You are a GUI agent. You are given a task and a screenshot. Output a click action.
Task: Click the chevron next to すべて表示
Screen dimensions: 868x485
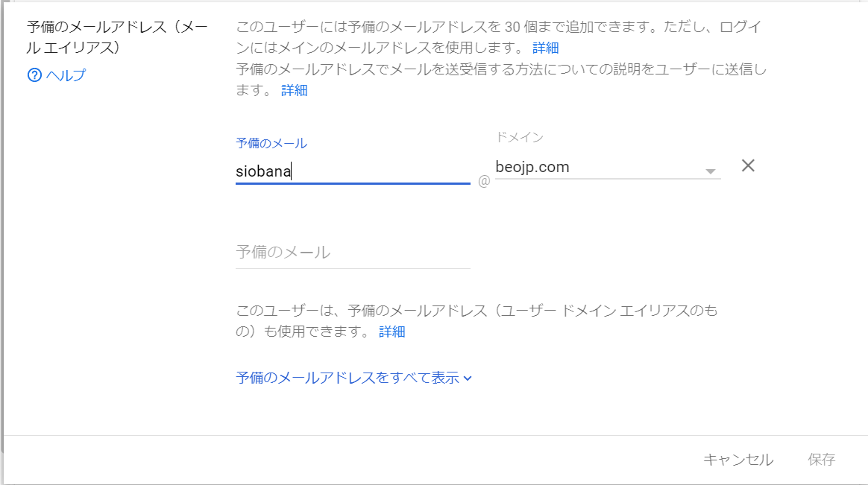coord(467,378)
